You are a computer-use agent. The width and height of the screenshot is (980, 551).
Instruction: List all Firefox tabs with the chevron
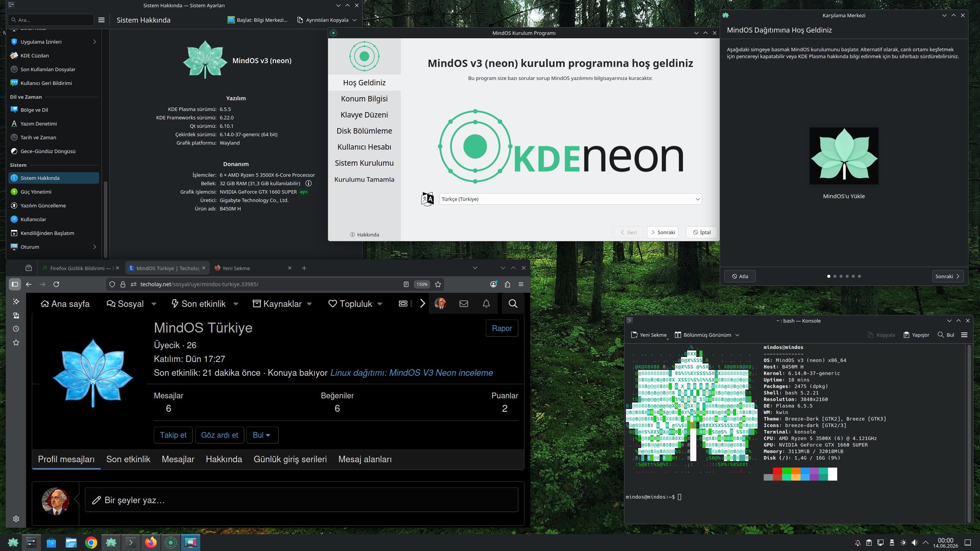click(x=475, y=268)
